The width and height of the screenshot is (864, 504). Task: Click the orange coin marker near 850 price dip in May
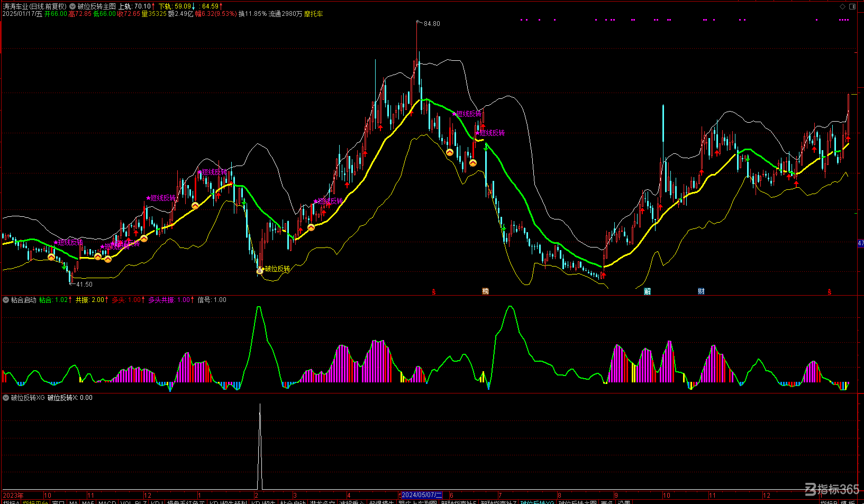tap(450, 152)
